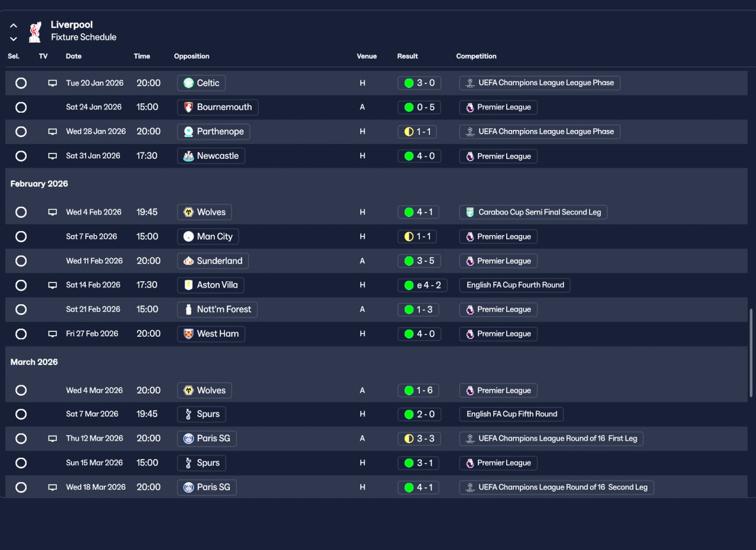
Task: Click the February 2026 month heading
Action: (39, 184)
